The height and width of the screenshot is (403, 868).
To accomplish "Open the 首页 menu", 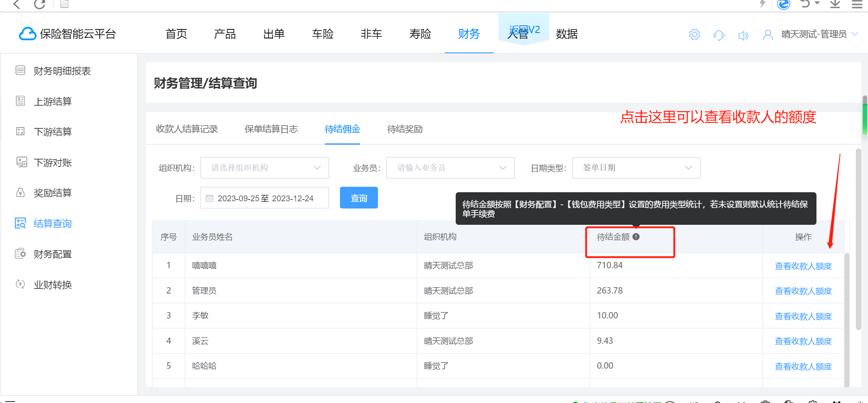I will tap(176, 34).
